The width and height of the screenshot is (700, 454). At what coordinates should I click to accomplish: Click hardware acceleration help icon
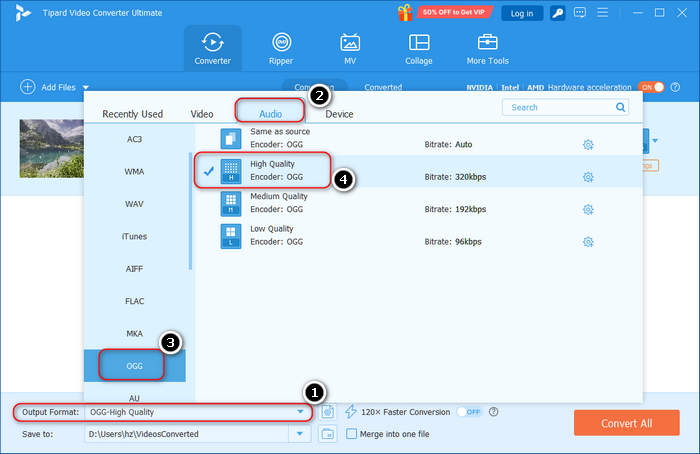675,87
